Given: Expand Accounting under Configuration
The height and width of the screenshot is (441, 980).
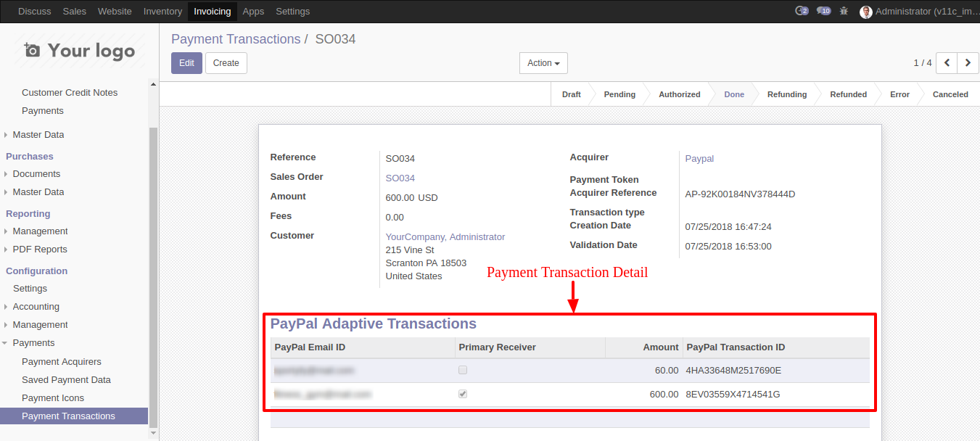Looking at the screenshot, I should [36, 307].
